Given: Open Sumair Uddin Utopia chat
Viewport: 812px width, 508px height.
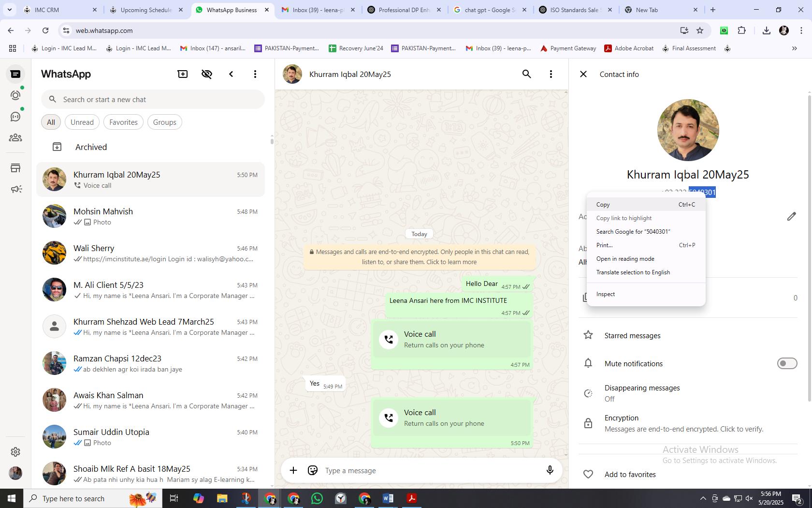Looking at the screenshot, I should coord(150,437).
